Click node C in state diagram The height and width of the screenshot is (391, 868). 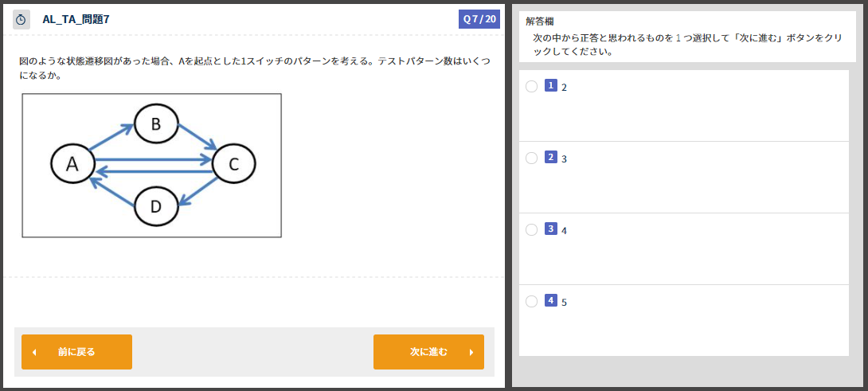coord(233,165)
